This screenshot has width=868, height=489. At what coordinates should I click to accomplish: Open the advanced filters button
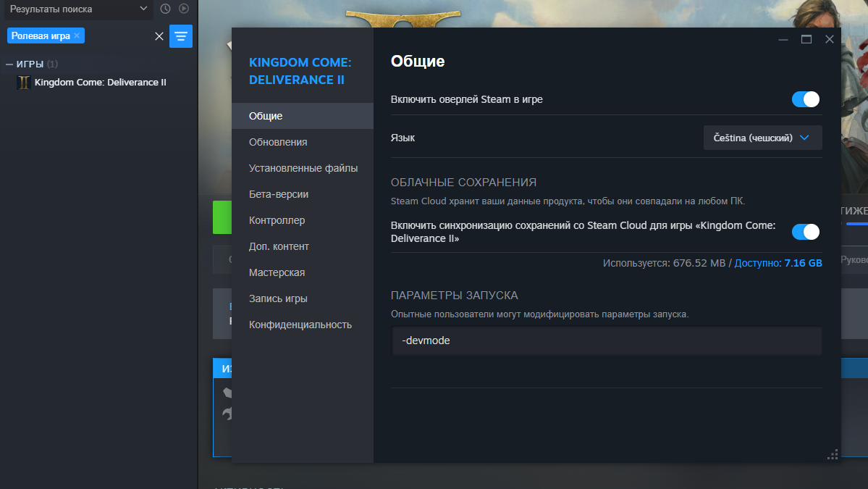click(x=180, y=36)
